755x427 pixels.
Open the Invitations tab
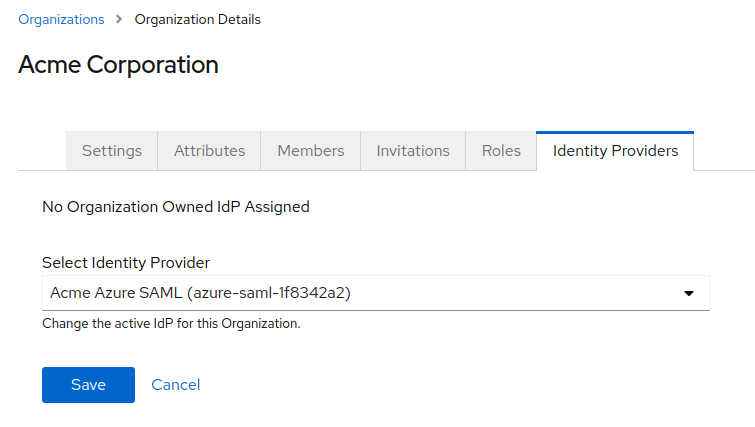click(413, 151)
